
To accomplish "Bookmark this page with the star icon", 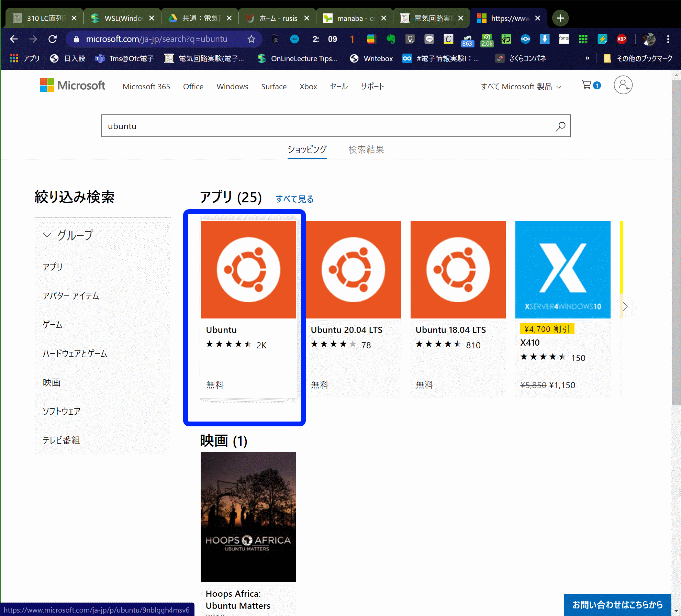I will pyautogui.click(x=252, y=39).
